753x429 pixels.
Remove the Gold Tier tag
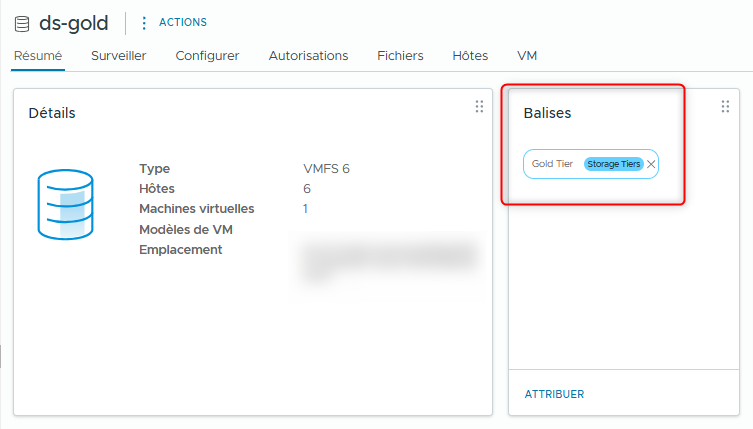click(651, 164)
